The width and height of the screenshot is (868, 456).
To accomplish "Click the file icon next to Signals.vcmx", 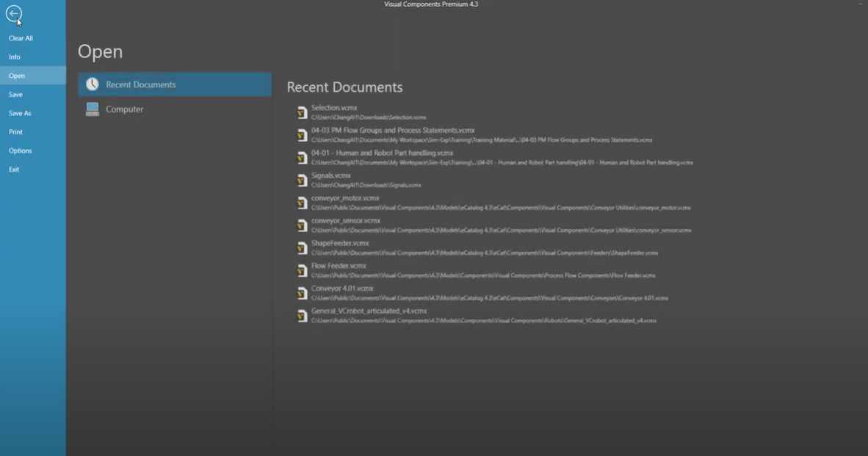I will tap(302, 180).
